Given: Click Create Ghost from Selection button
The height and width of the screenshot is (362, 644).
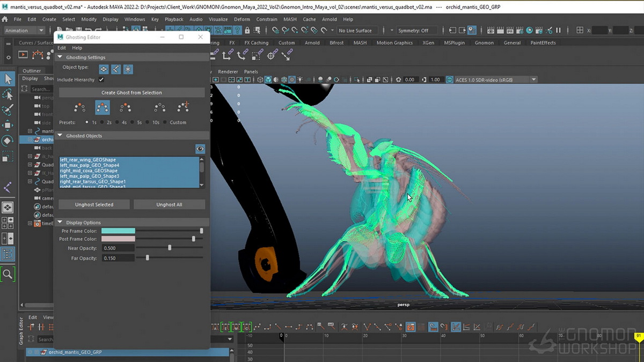Looking at the screenshot, I should coord(131,93).
